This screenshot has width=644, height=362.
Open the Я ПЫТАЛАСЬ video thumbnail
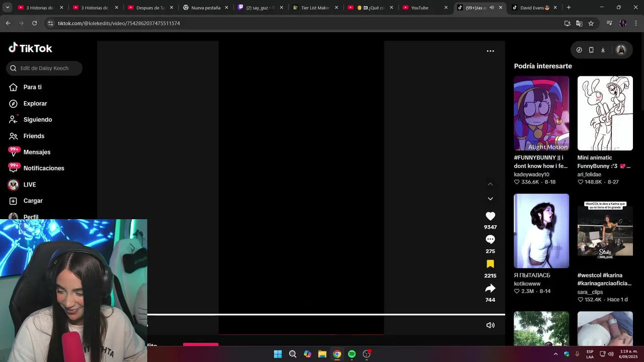(x=541, y=231)
